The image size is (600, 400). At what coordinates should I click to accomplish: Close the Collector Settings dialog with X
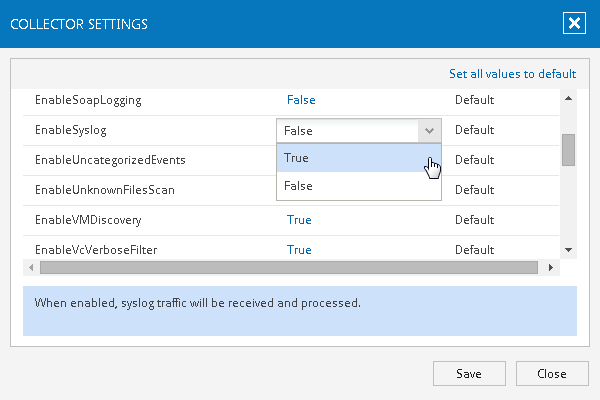[572, 25]
